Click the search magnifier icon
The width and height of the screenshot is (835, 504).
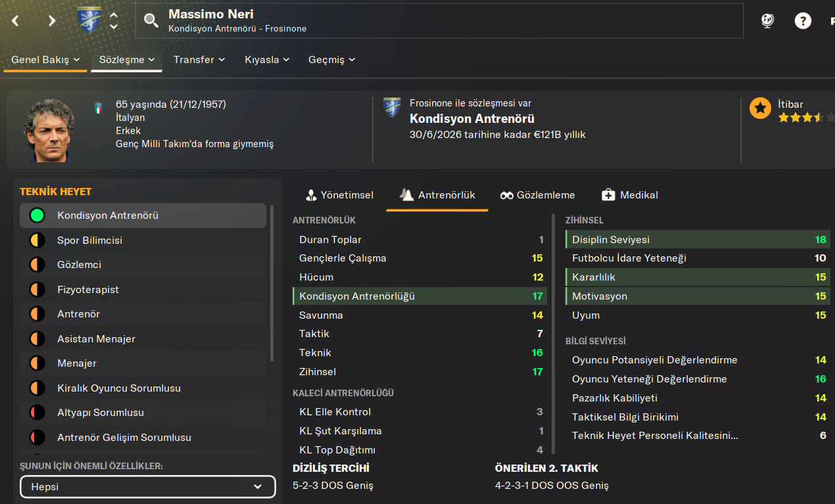click(151, 20)
